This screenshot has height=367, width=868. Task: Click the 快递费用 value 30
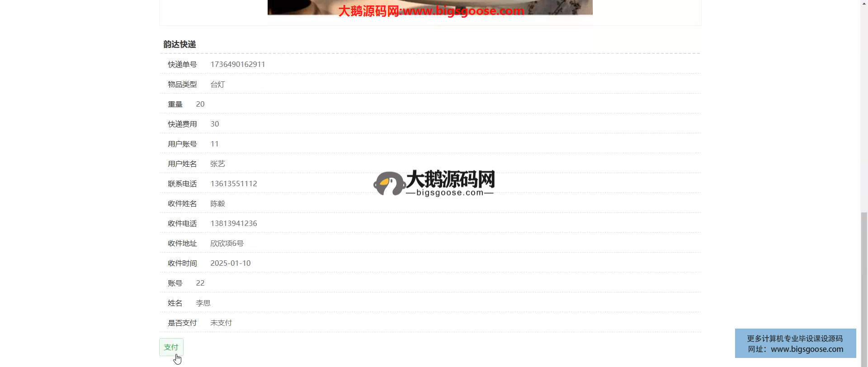tap(215, 124)
